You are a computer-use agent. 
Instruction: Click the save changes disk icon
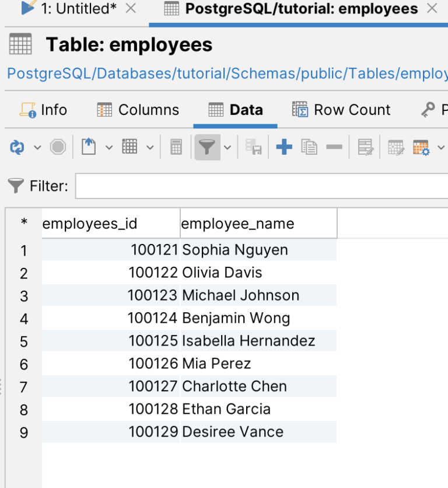coord(253,148)
